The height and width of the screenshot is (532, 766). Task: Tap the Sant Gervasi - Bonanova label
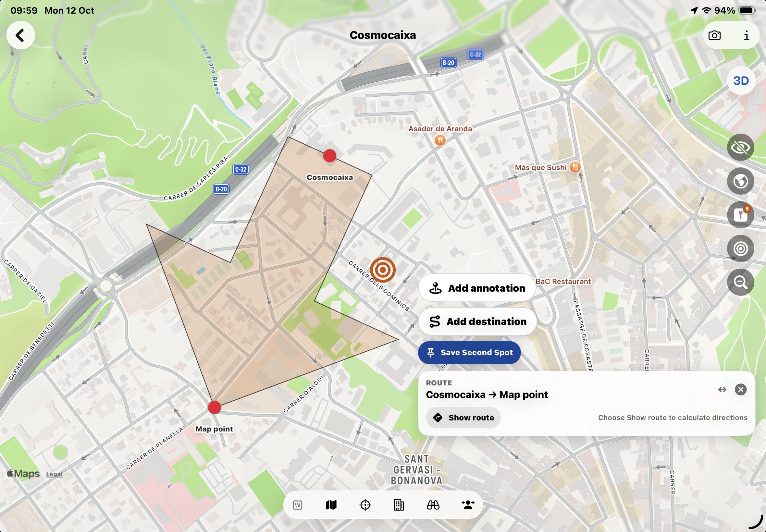click(x=416, y=470)
